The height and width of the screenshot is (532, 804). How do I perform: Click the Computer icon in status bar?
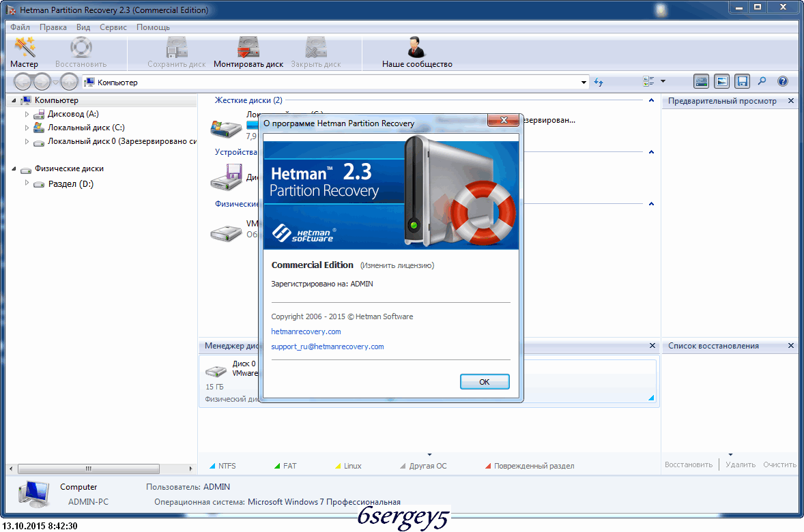coord(34,494)
